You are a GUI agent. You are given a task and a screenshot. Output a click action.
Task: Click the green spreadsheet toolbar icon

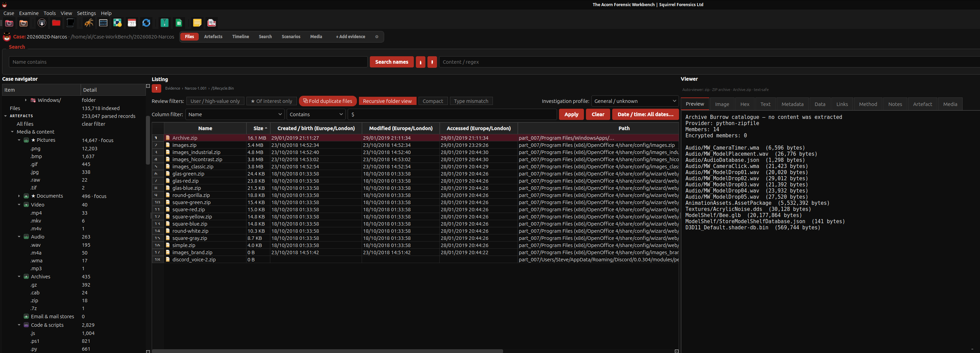click(179, 23)
